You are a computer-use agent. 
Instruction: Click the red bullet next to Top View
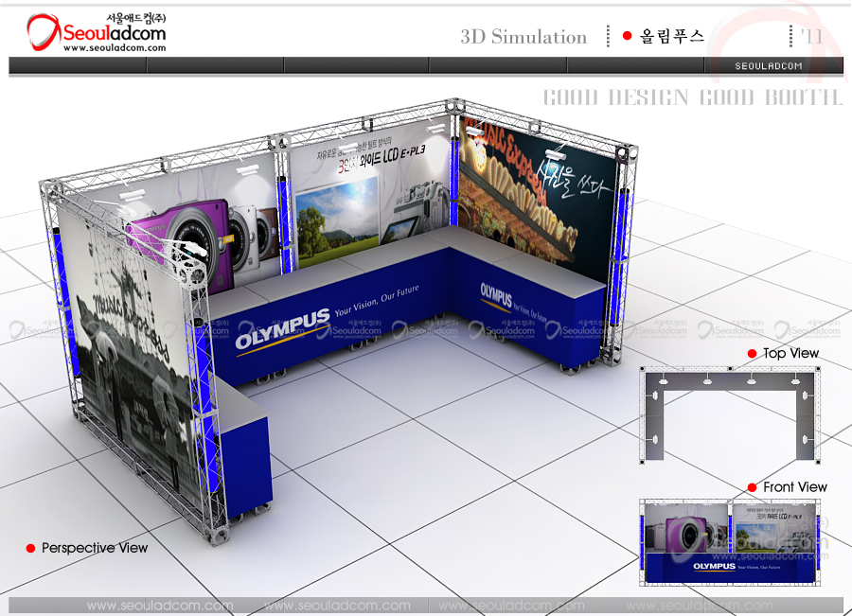(752, 354)
